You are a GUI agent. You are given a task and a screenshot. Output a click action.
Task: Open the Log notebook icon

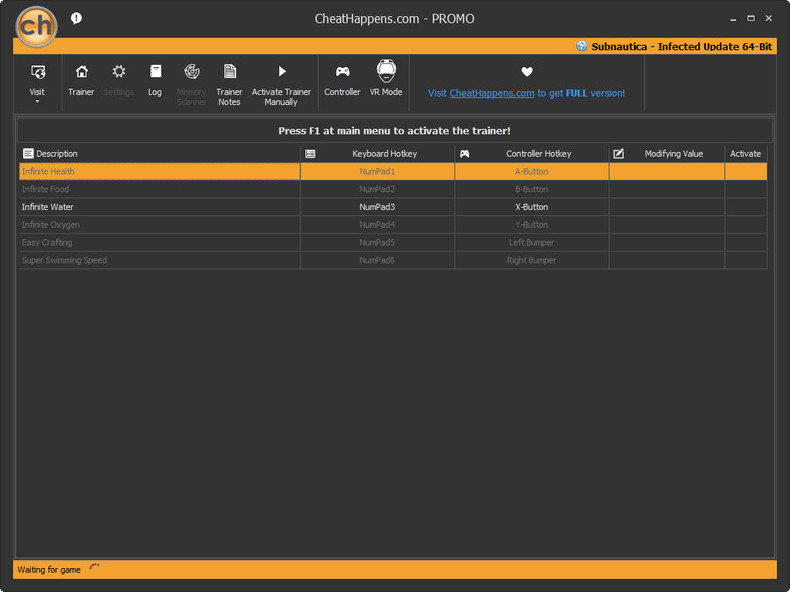pyautogui.click(x=155, y=72)
